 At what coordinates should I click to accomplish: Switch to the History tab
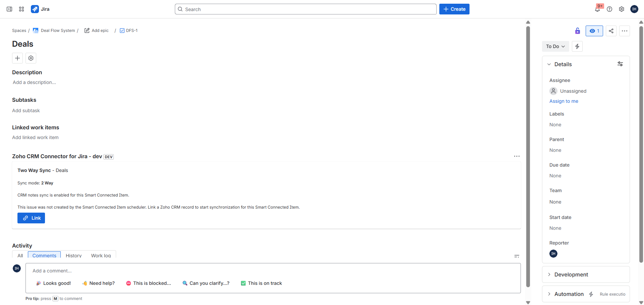(x=73, y=256)
